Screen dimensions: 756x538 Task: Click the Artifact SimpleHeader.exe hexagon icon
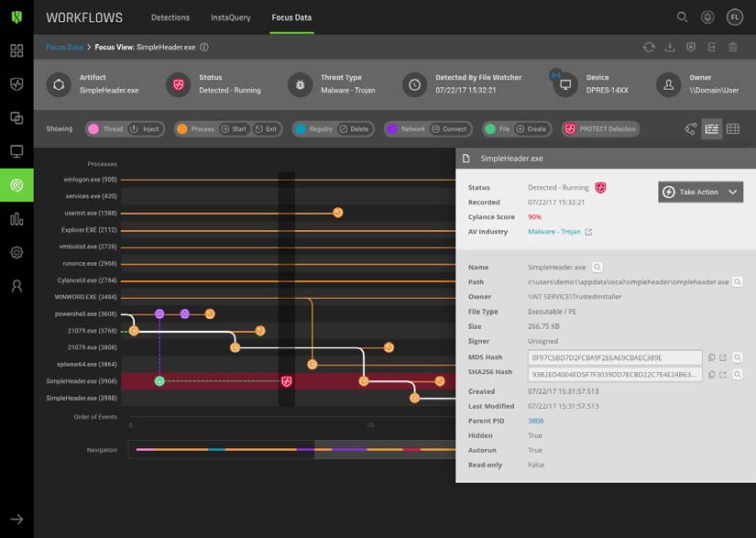59,84
